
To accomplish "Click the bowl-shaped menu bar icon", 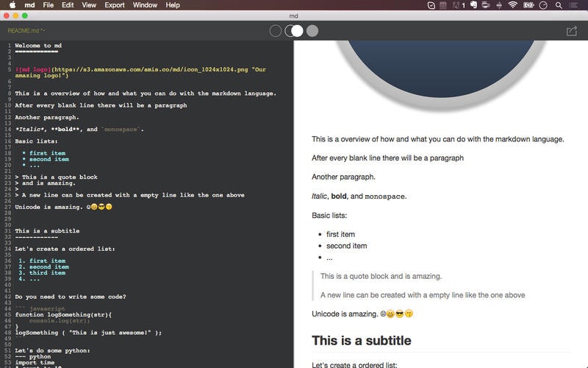I will click(486, 5).
